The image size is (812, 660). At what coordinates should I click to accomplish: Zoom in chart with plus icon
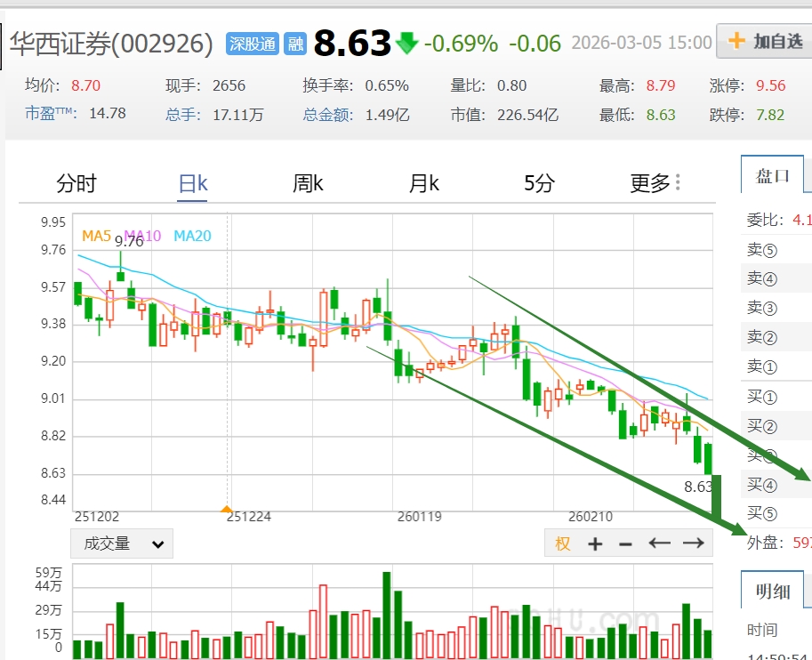click(x=595, y=543)
